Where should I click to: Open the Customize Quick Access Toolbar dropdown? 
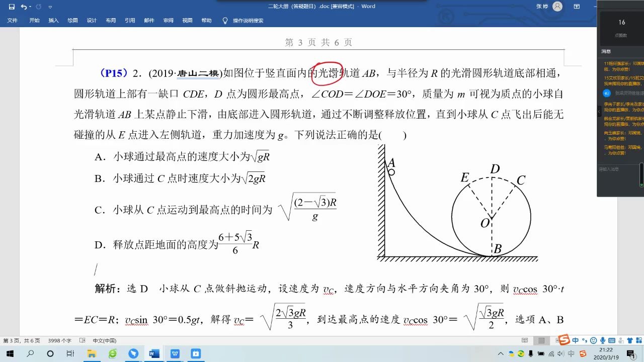coord(50,7)
